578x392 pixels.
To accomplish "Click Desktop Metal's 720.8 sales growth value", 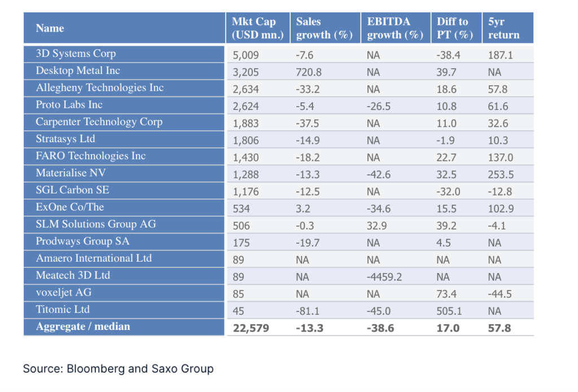I will pos(308,72).
